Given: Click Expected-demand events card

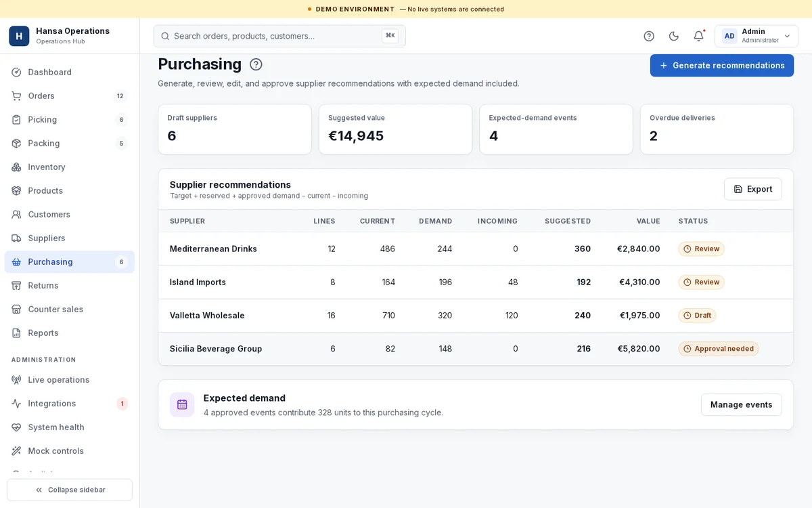Looking at the screenshot, I should tap(556, 129).
